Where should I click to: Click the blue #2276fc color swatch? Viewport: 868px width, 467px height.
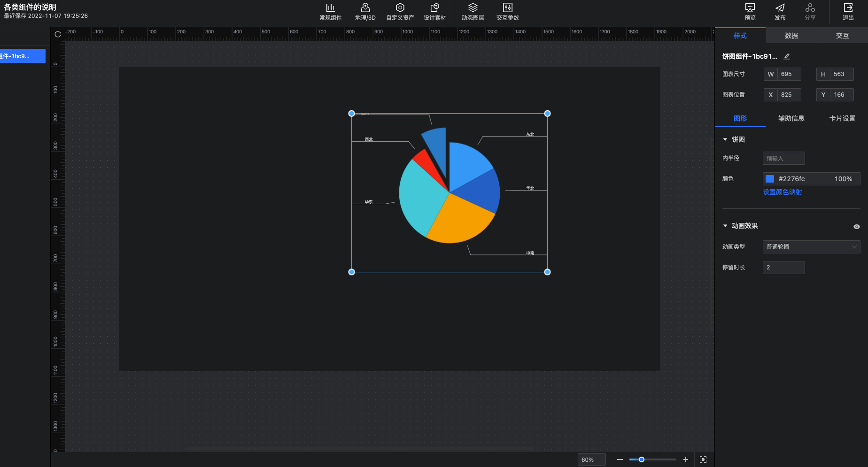coord(770,179)
